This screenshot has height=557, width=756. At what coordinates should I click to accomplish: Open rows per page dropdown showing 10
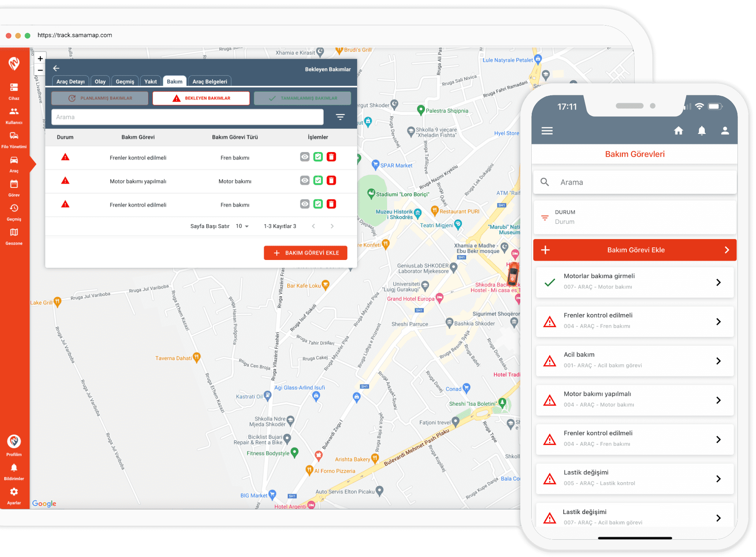point(242,226)
